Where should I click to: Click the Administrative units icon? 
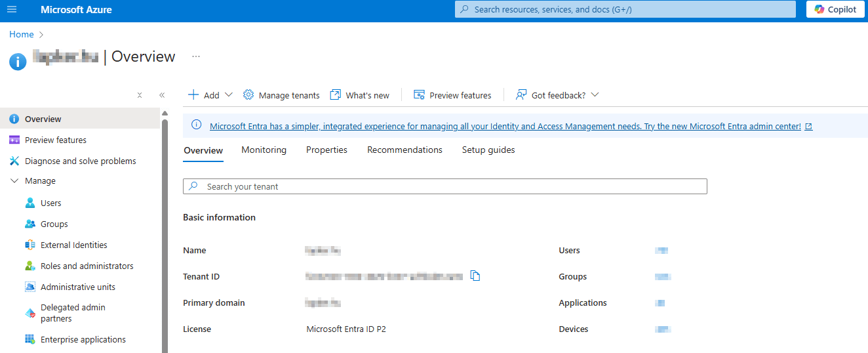coord(30,287)
